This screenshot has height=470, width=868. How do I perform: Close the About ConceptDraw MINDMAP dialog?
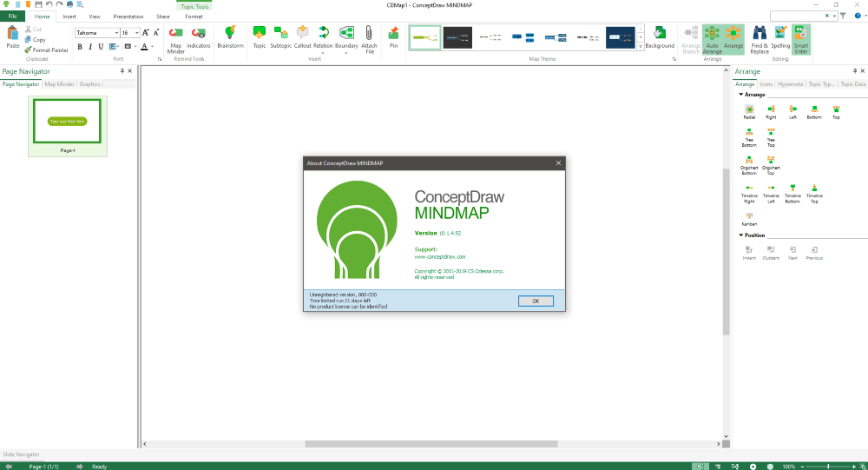[x=558, y=163]
